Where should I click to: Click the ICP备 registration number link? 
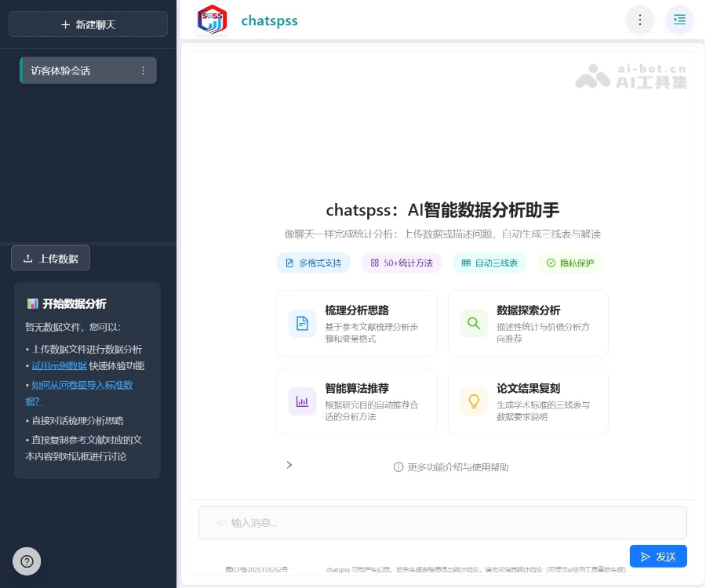click(x=257, y=569)
